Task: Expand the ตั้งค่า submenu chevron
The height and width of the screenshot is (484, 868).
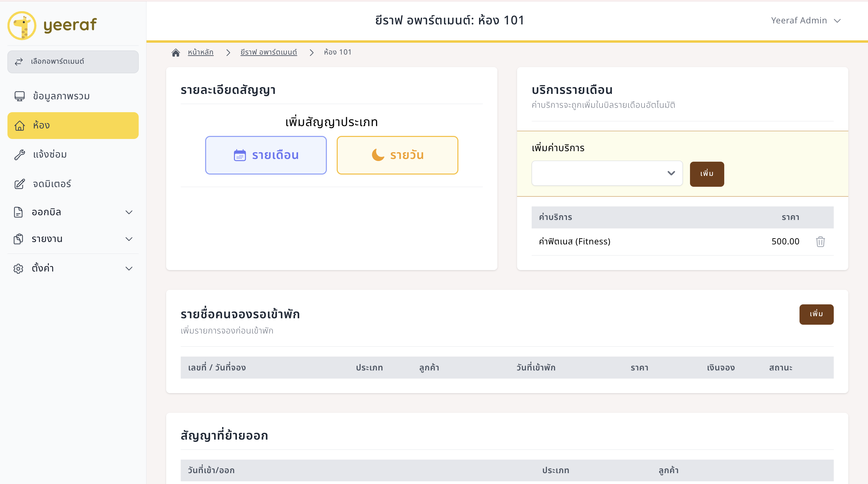Action: coord(129,268)
